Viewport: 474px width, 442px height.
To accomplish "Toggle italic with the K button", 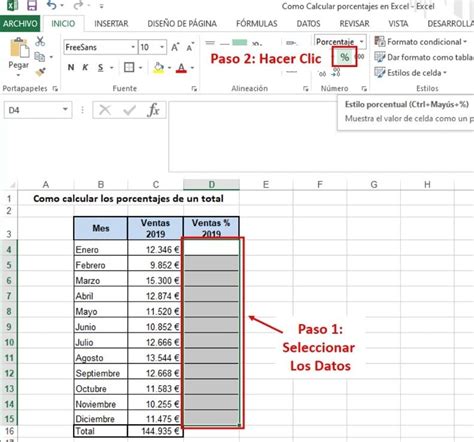I will point(85,67).
